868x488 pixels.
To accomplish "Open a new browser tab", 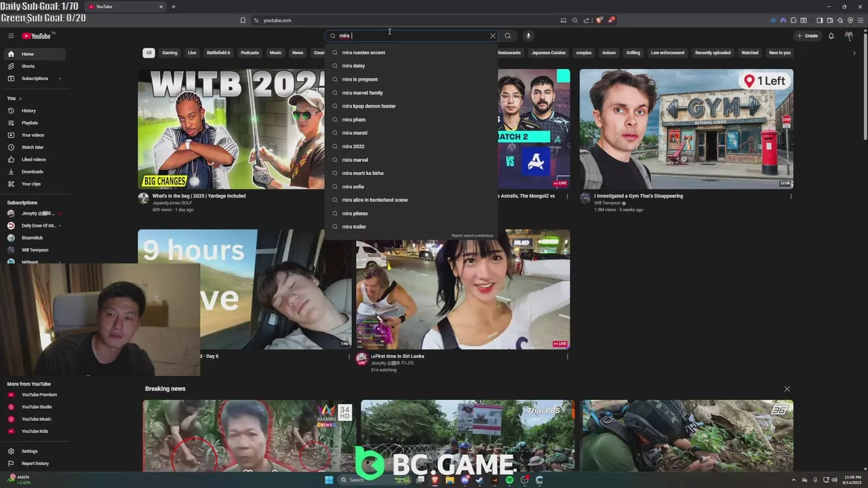I will [173, 7].
